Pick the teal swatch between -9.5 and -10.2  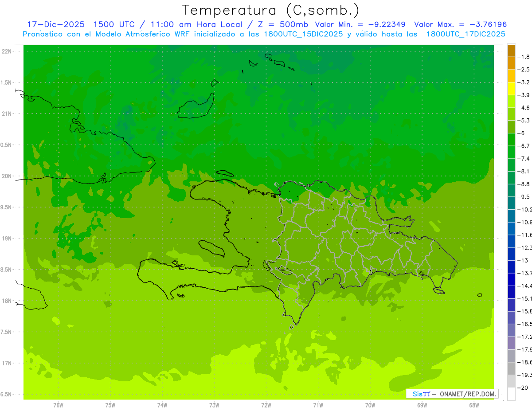point(511,203)
